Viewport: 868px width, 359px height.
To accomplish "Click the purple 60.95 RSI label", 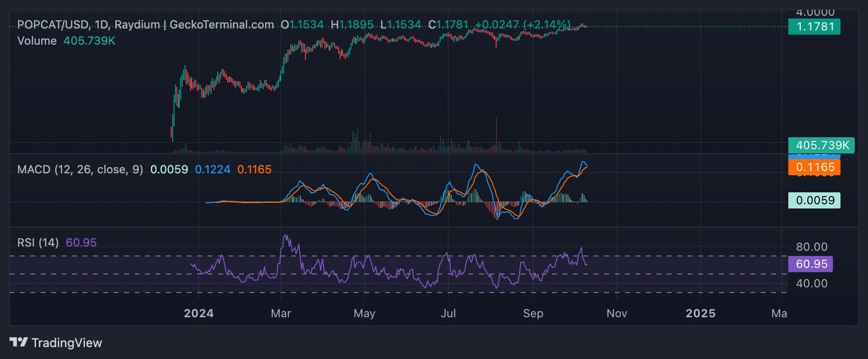I will [x=811, y=264].
